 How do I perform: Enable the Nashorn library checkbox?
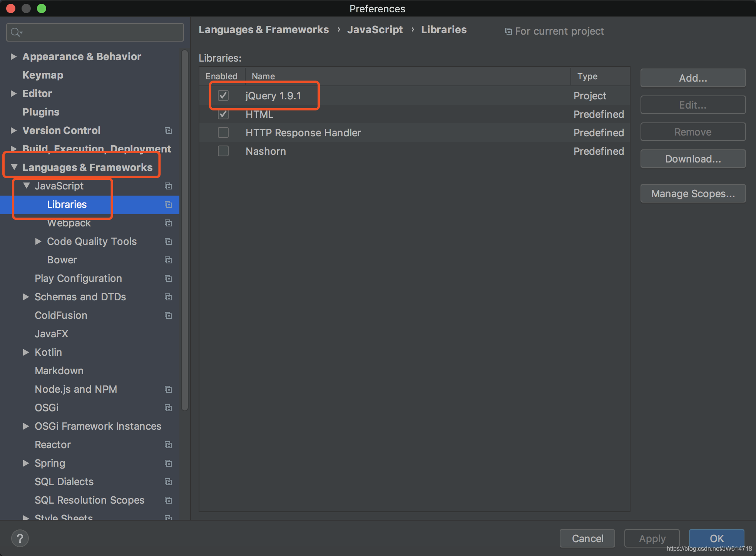tap(223, 151)
